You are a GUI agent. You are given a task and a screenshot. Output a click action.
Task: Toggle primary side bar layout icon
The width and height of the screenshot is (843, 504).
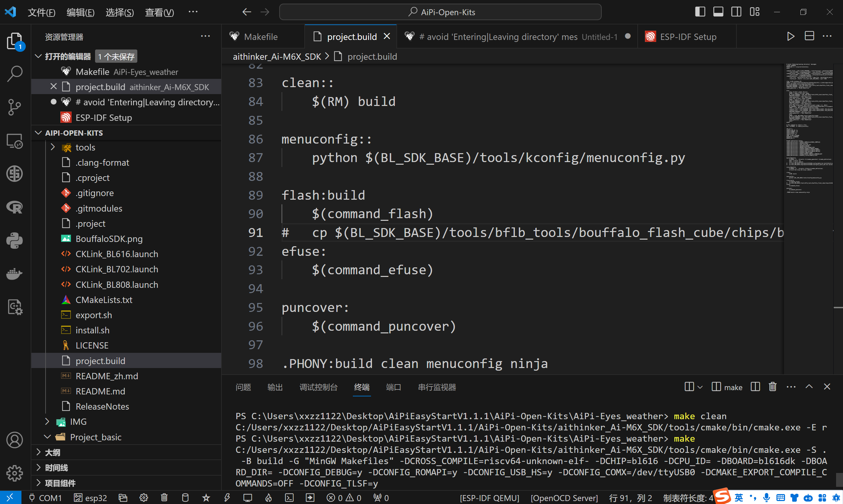click(700, 12)
